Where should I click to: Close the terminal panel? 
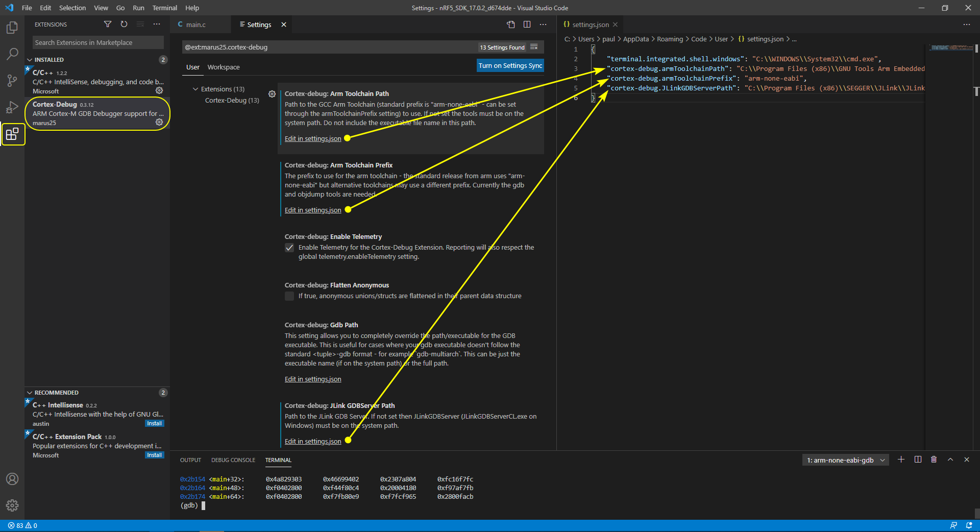tap(967, 460)
